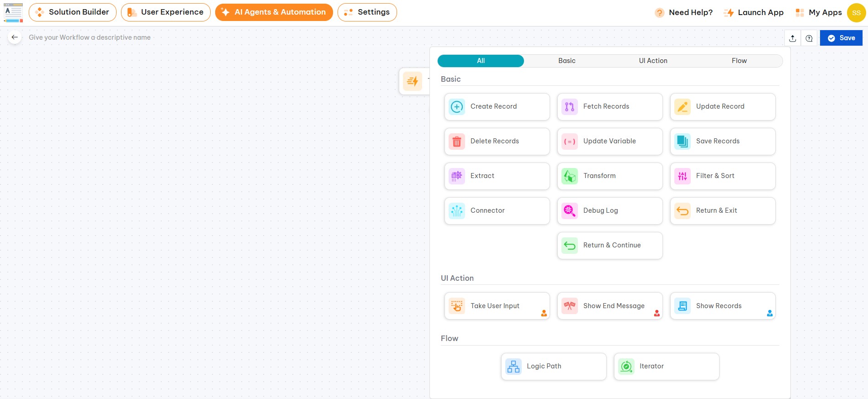
Task: Add a Take User Input action
Action: pyautogui.click(x=497, y=306)
